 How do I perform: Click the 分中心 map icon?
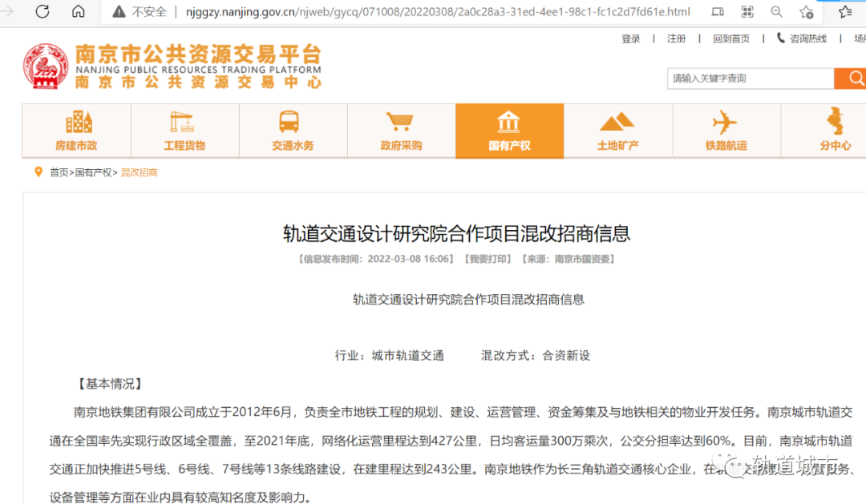(835, 121)
